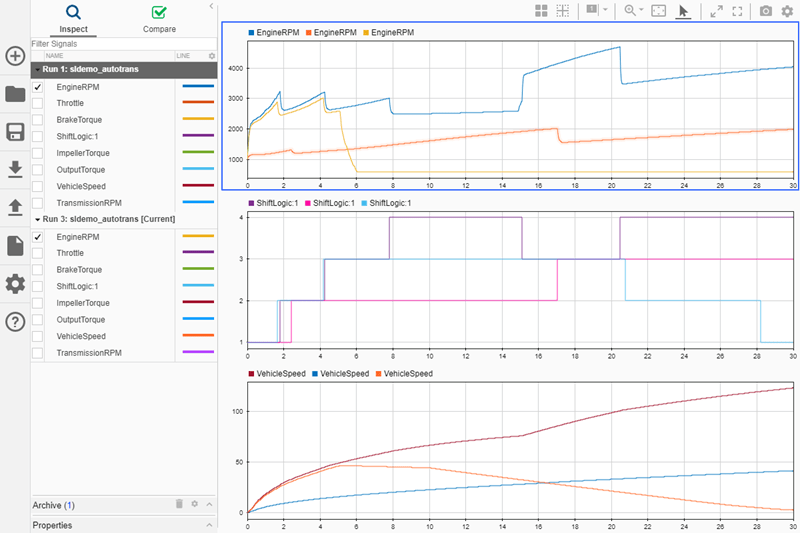The height and width of the screenshot is (533, 800).
Task: Select ImpellerTorque signal row in Run 1
Action: [124, 153]
